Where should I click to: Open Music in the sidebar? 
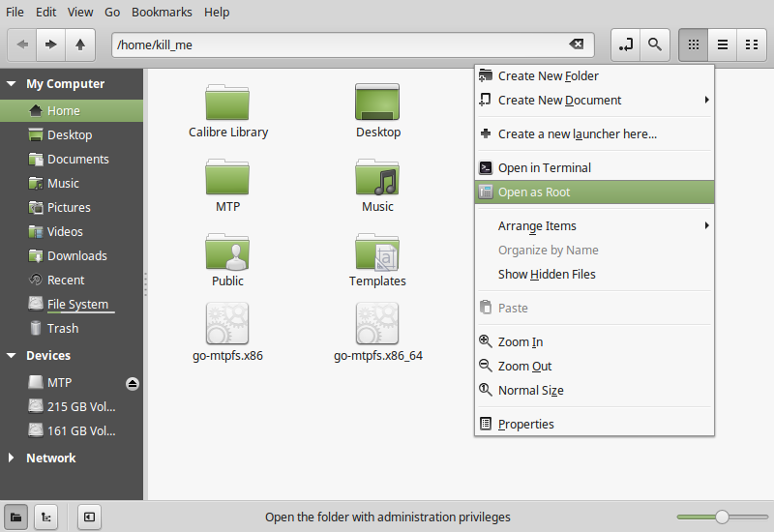tap(72, 184)
